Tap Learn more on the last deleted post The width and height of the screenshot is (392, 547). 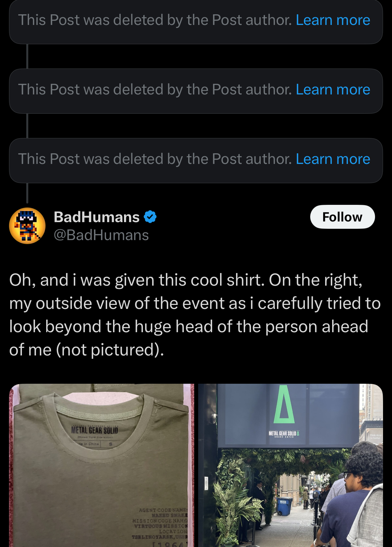click(x=333, y=159)
